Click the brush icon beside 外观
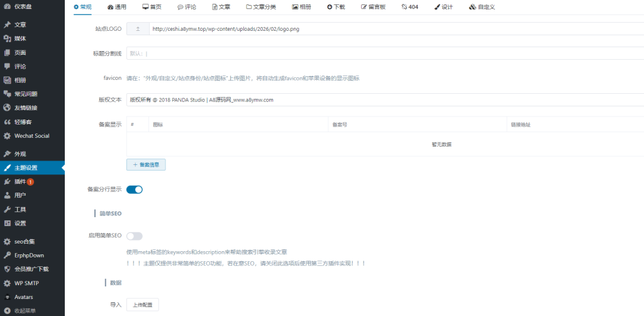 click(7, 154)
